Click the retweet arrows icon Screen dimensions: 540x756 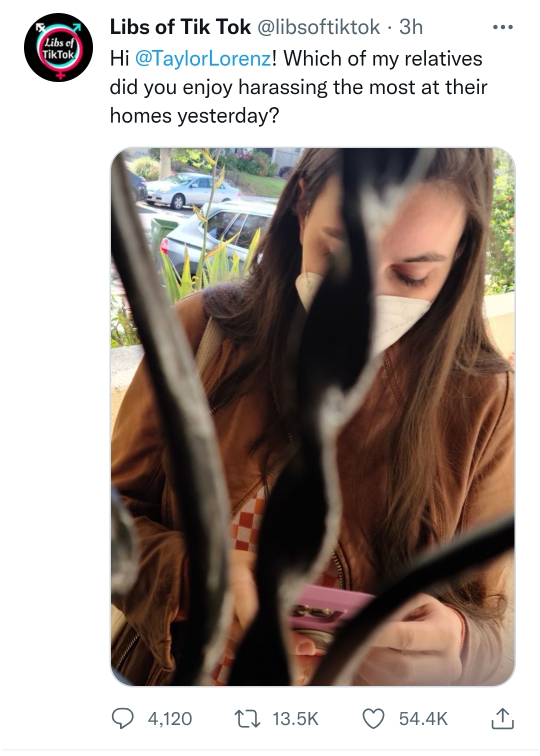click(x=247, y=718)
